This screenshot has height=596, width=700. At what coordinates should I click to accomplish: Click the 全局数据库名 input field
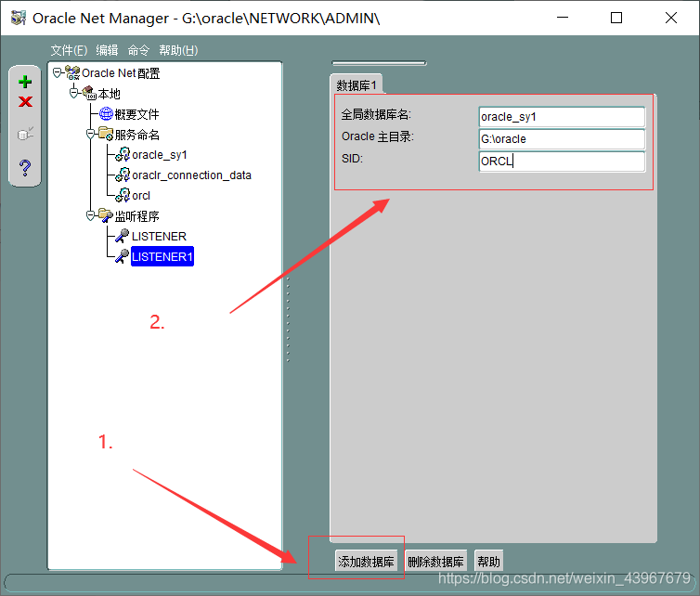(562, 117)
